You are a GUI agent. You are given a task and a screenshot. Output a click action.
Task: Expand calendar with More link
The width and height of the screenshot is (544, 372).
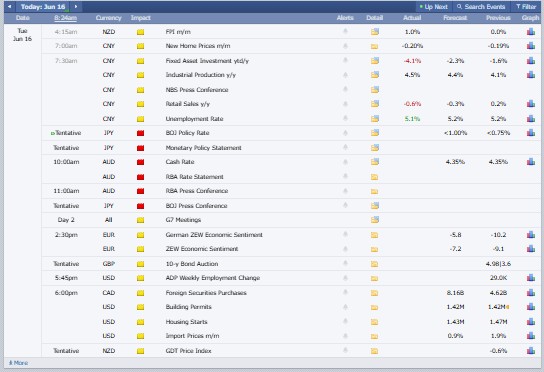pyautogui.click(x=18, y=363)
